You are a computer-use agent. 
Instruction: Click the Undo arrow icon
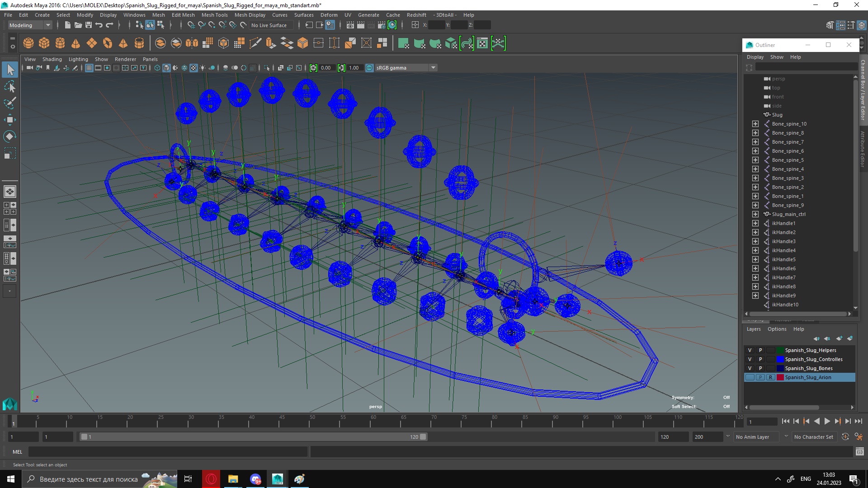pos(99,25)
